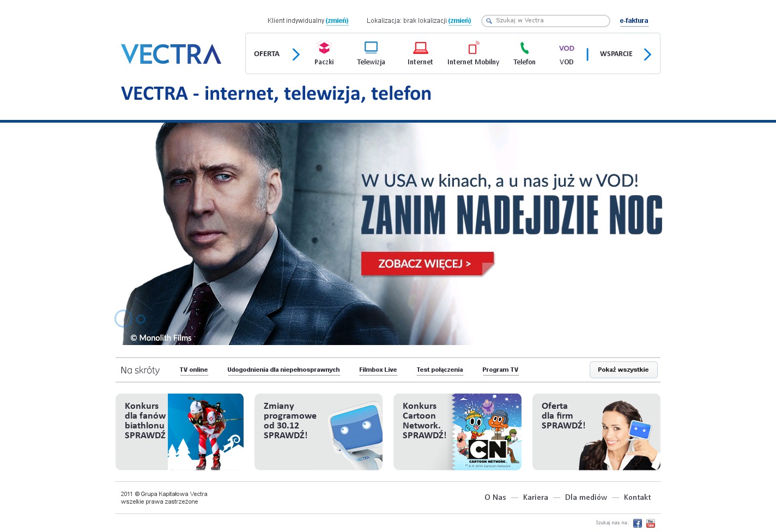
Task: Focus the Szukaj w Vectra search field
Action: click(x=545, y=21)
